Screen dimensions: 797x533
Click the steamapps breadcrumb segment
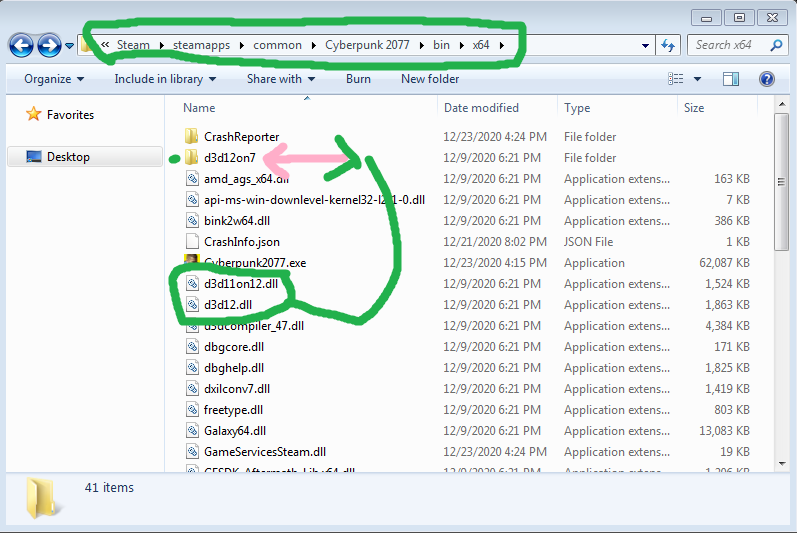point(201,45)
